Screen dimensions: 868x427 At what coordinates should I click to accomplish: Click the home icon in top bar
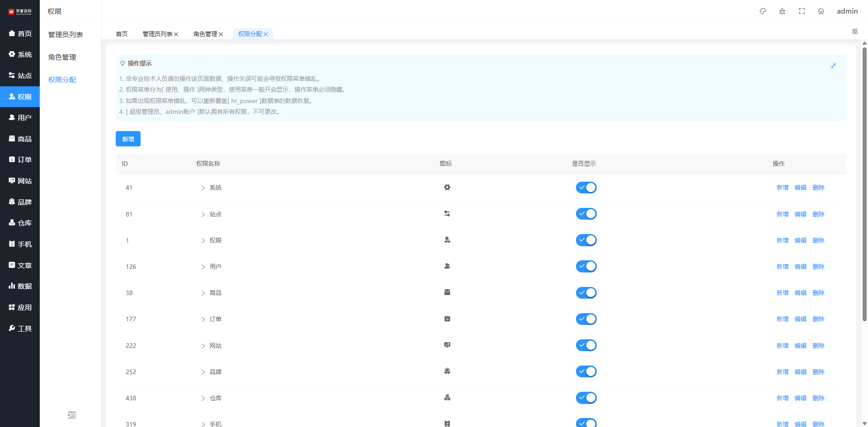[821, 11]
